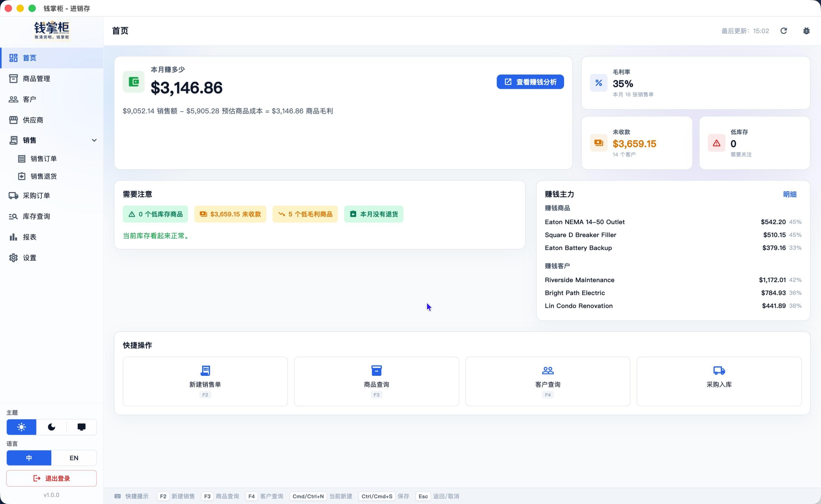Viewport: 821px width, 504px height.
Task: Select system theme monitor option
Action: [x=81, y=427]
